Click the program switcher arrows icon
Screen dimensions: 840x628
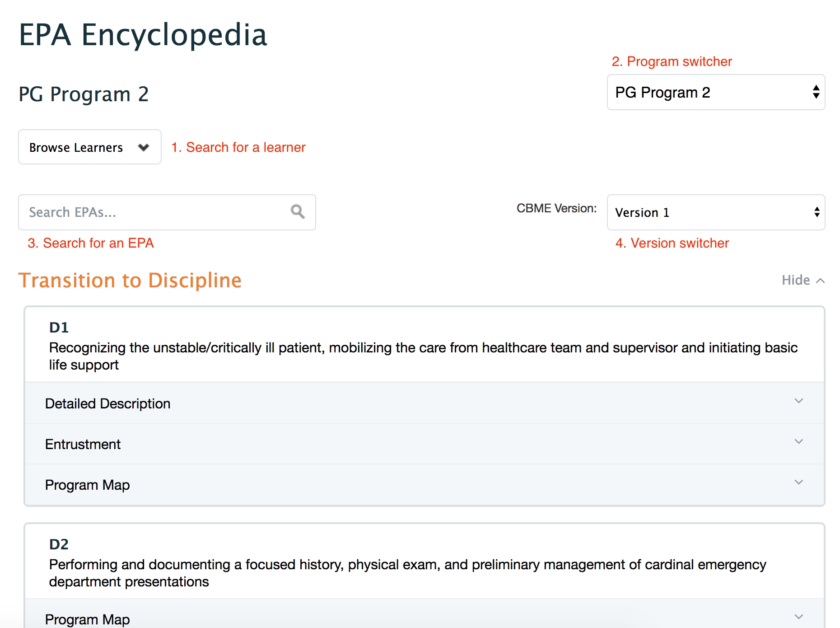816,92
